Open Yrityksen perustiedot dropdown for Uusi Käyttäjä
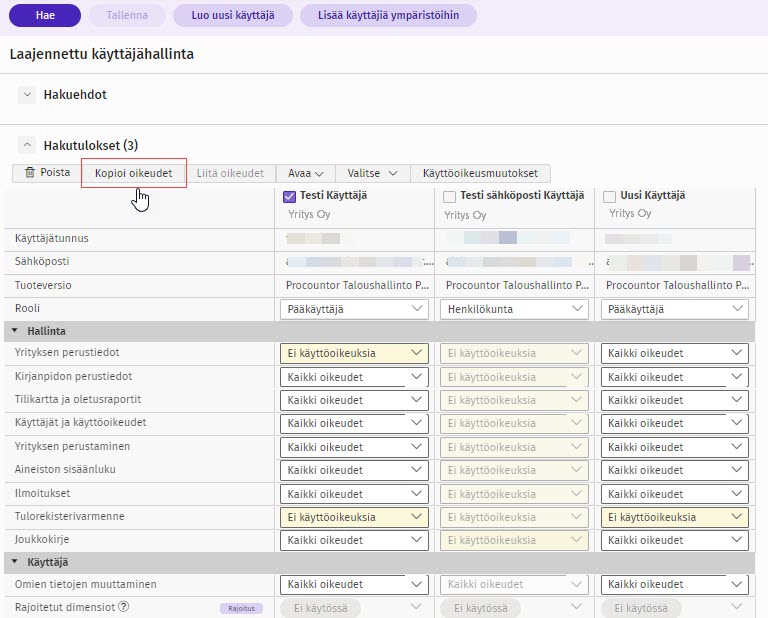Viewport: 768px width, 618px height. 674,354
